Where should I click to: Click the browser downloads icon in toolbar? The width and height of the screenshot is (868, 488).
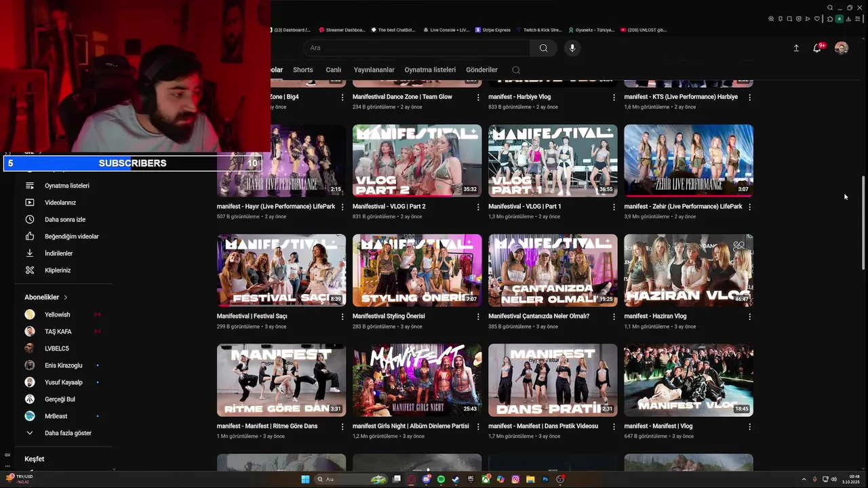tap(848, 19)
